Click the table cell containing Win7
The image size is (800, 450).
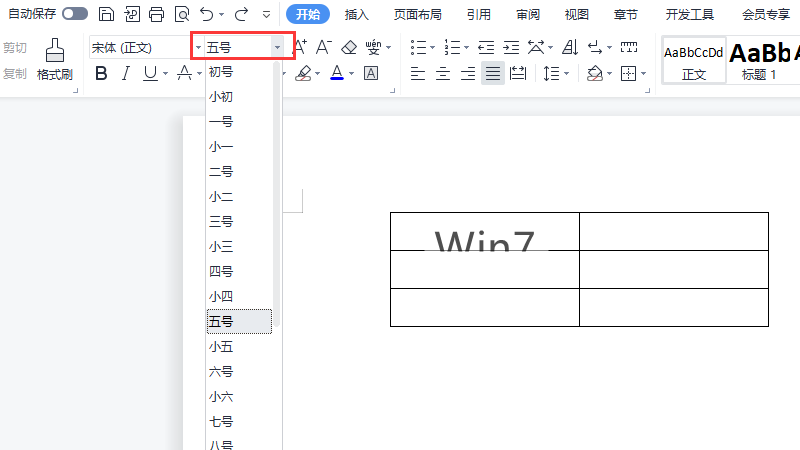[x=484, y=232]
